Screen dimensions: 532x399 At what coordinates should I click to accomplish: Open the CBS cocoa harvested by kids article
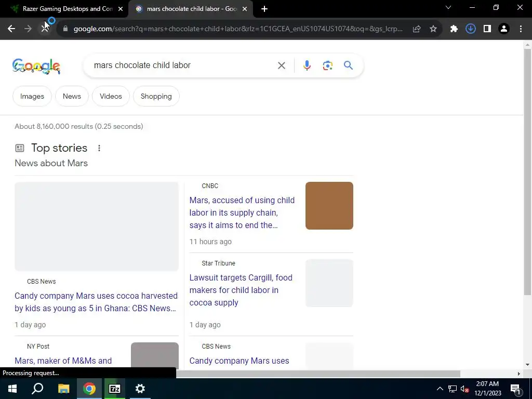click(x=96, y=302)
